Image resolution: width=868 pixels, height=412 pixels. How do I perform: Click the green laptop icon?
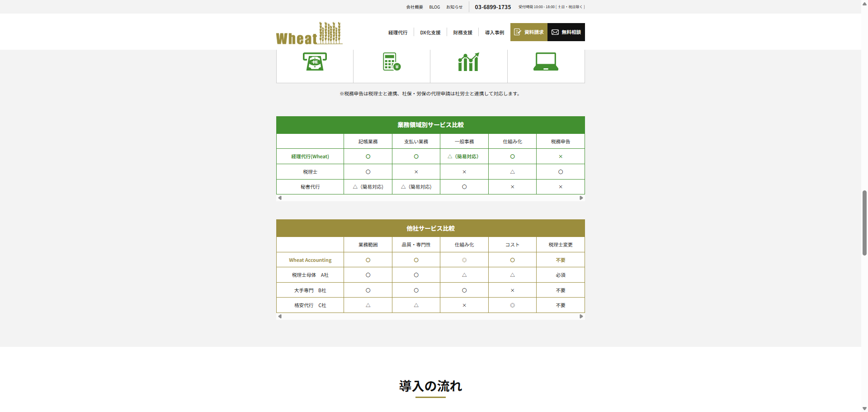(x=546, y=62)
